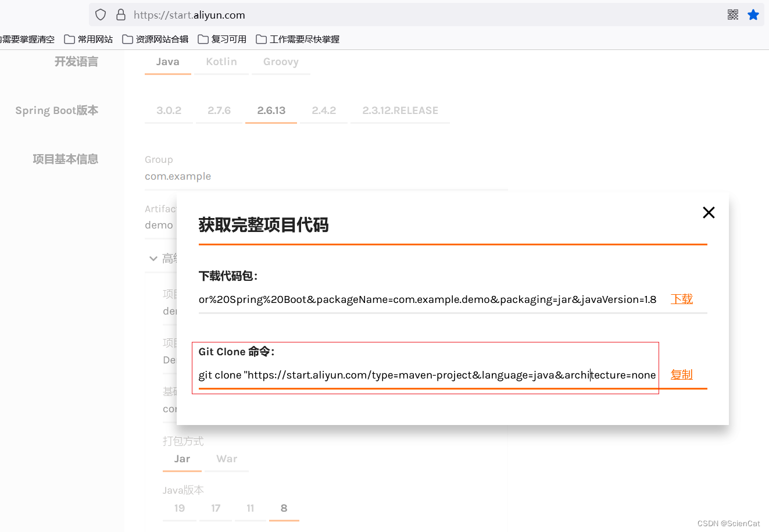This screenshot has width=769, height=532.
Task: Click the 下载代码包 label
Action: coord(228,276)
